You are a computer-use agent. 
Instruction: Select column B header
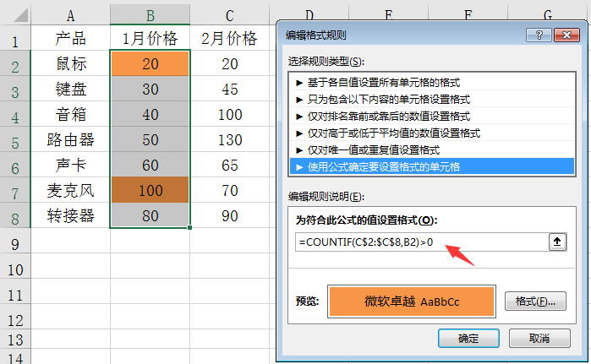tap(150, 15)
